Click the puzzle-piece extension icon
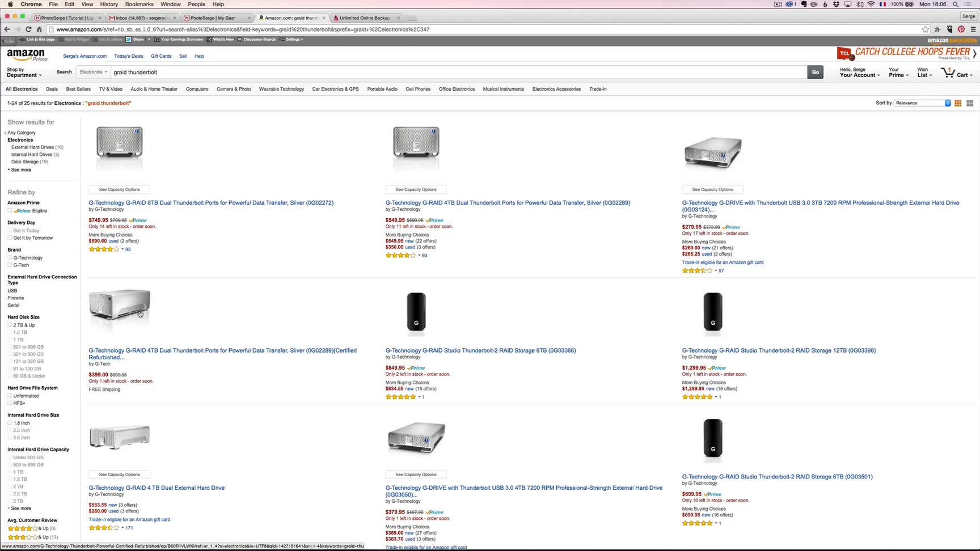 click(x=937, y=29)
